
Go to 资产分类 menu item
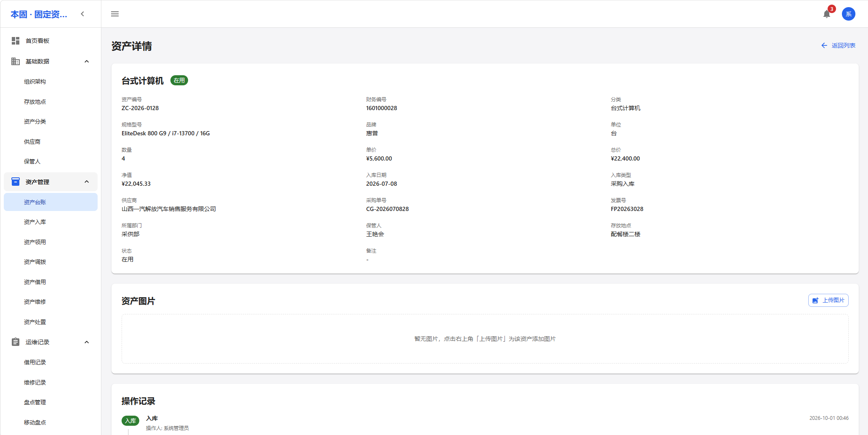pos(50,121)
